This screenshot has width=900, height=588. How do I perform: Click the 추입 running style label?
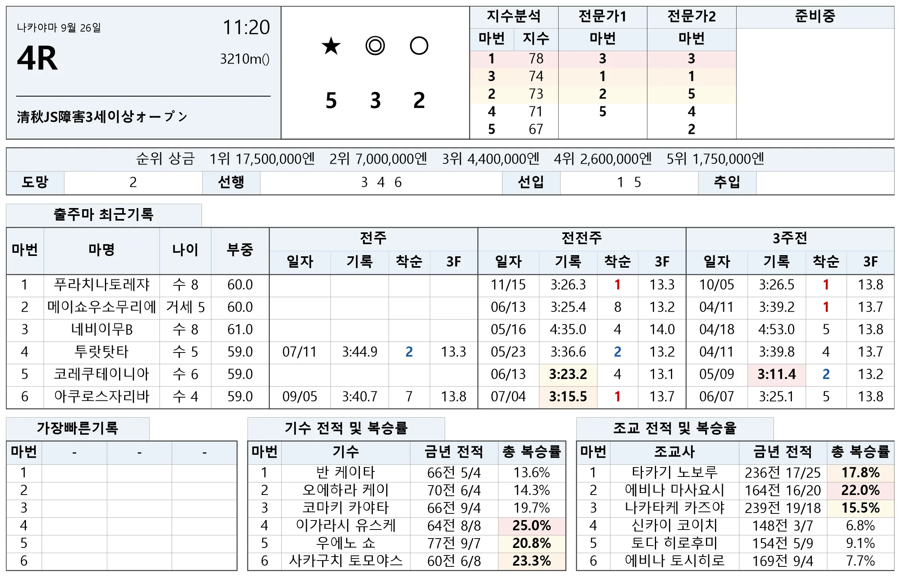727,183
